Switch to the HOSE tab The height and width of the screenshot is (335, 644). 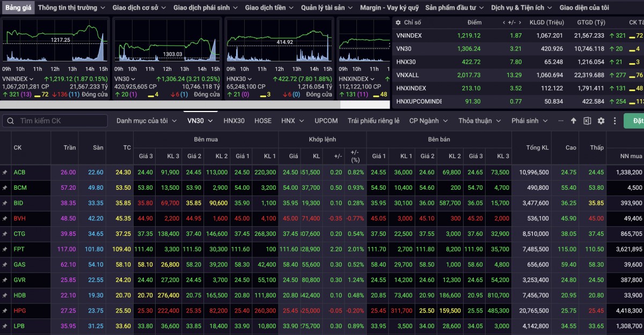(263, 121)
